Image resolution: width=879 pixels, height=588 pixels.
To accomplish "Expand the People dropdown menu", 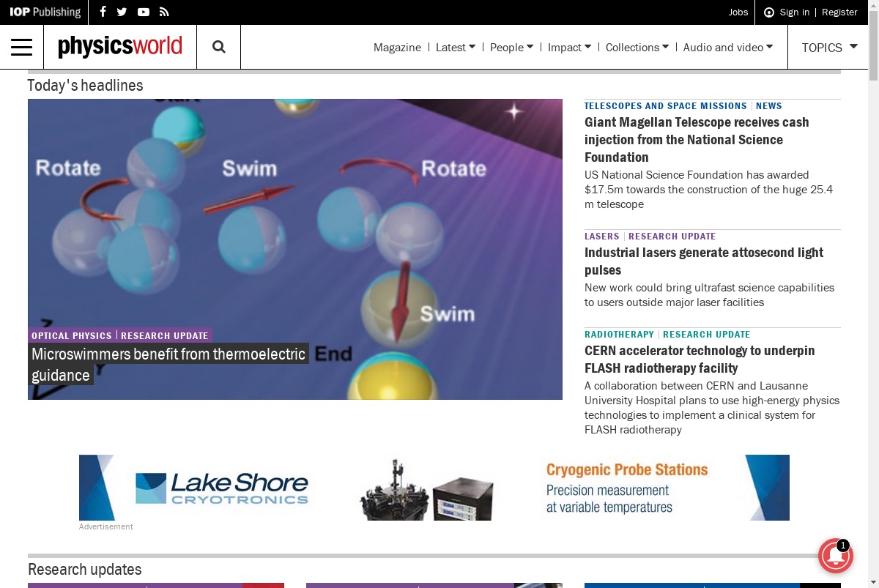I will (x=511, y=48).
